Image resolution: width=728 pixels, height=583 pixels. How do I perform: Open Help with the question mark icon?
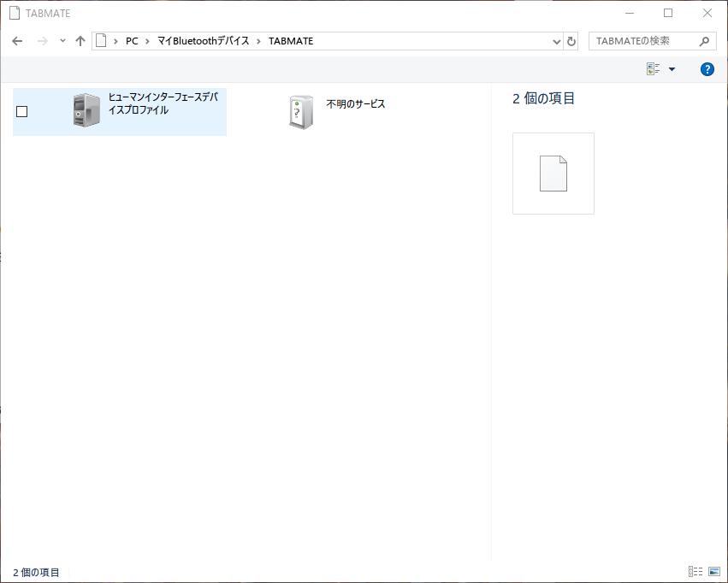(x=707, y=69)
